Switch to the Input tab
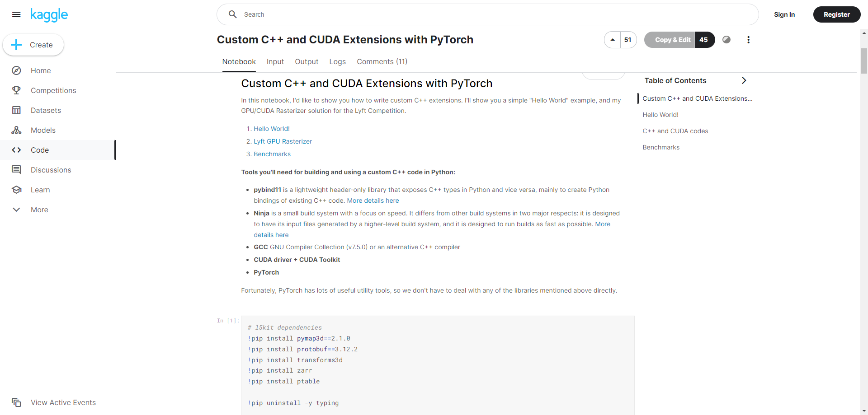The height and width of the screenshot is (415, 868). [275, 62]
